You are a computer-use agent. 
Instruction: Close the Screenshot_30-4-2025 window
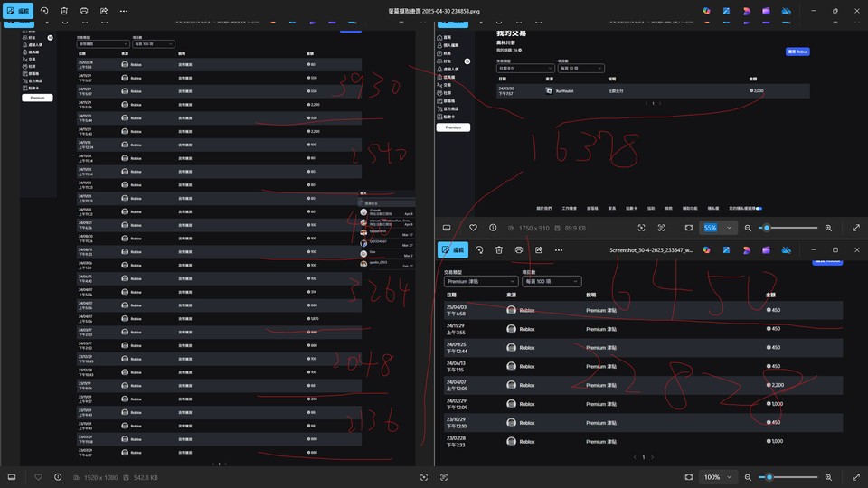[x=857, y=250]
